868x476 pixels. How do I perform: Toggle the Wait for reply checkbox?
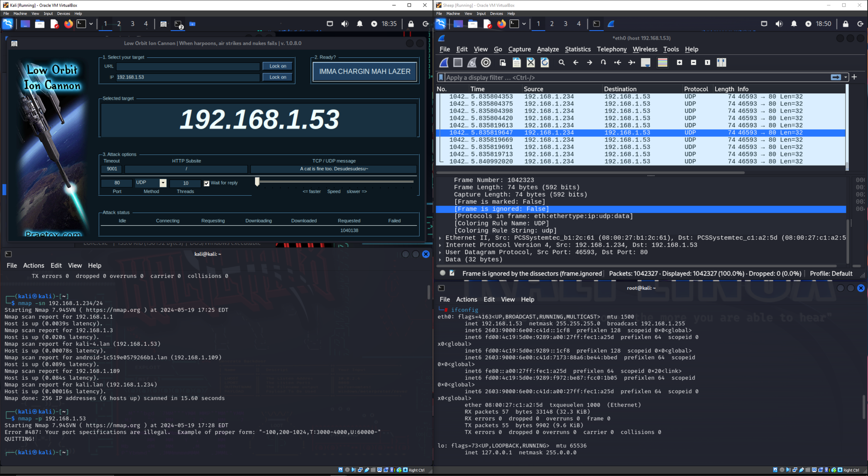(x=207, y=183)
